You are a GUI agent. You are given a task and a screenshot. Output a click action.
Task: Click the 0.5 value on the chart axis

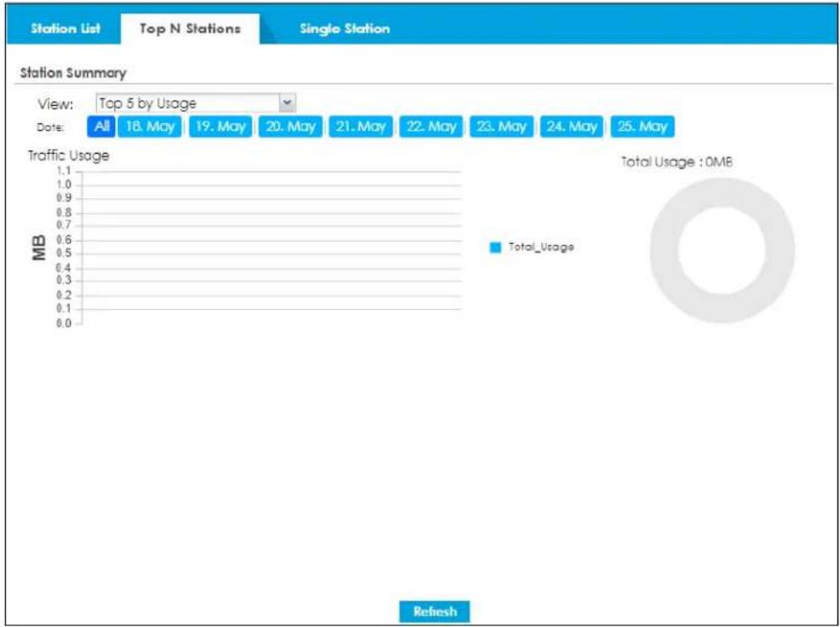[x=64, y=254]
